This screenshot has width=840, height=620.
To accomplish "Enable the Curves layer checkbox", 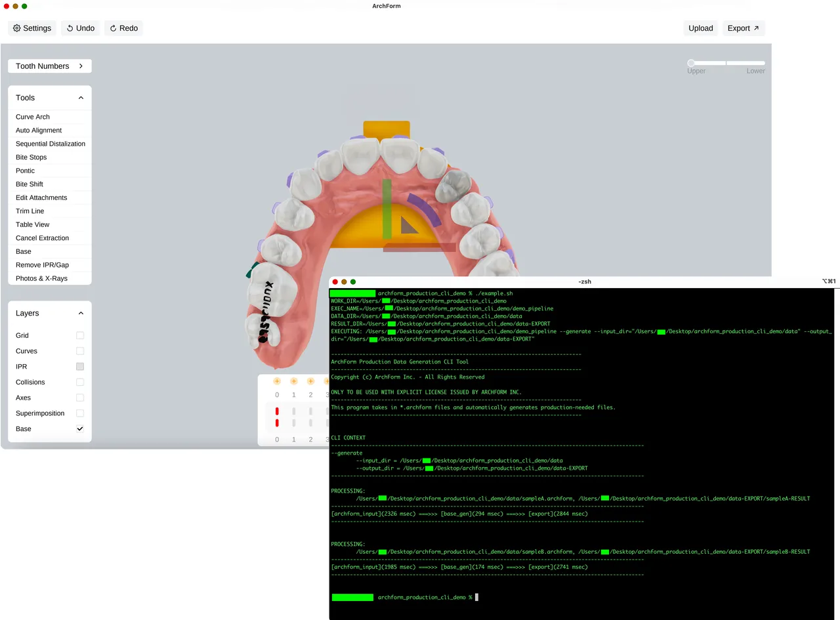I will click(x=80, y=351).
